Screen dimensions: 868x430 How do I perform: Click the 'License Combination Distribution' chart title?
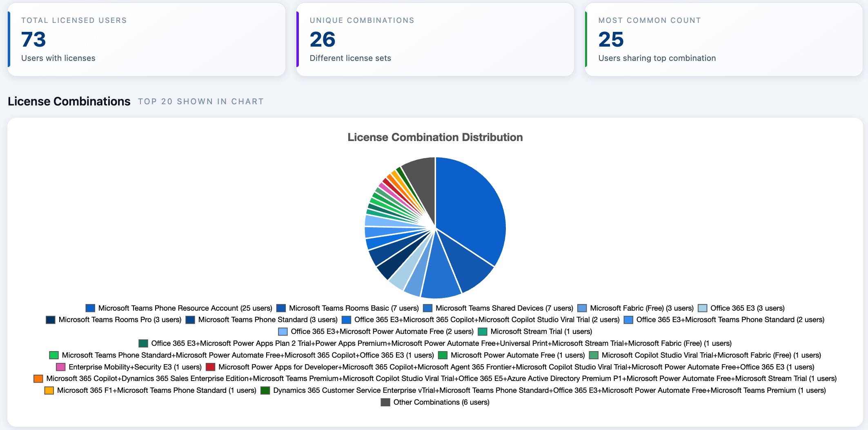point(435,137)
